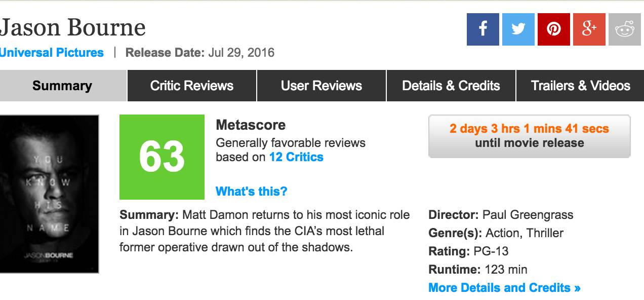The image size is (644, 300).
Task: Post to Reddit using the alien icon
Action: click(625, 29)
